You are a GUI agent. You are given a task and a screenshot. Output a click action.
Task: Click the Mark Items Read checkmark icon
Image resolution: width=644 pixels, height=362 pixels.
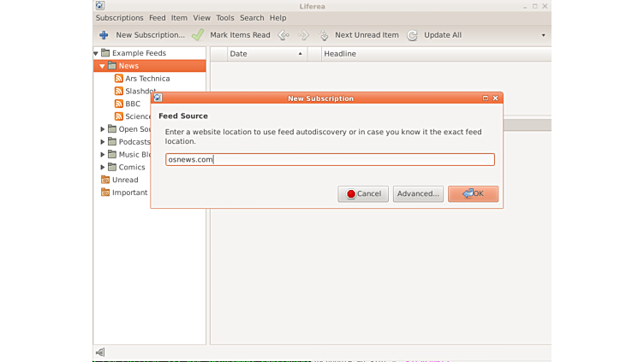[198, 35]
